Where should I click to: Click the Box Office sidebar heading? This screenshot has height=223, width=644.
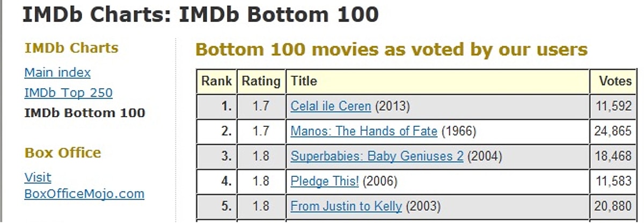(x=63, y=153)
